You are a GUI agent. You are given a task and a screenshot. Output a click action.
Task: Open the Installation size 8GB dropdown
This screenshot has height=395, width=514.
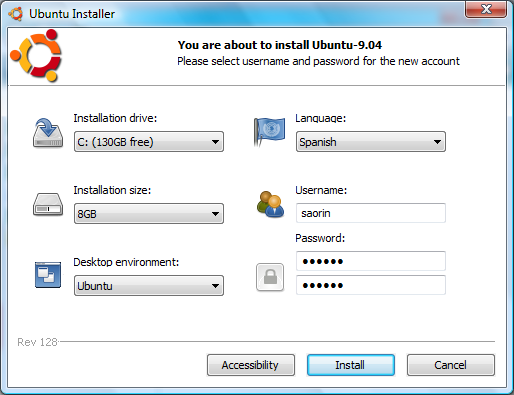[x=149, y=214]
